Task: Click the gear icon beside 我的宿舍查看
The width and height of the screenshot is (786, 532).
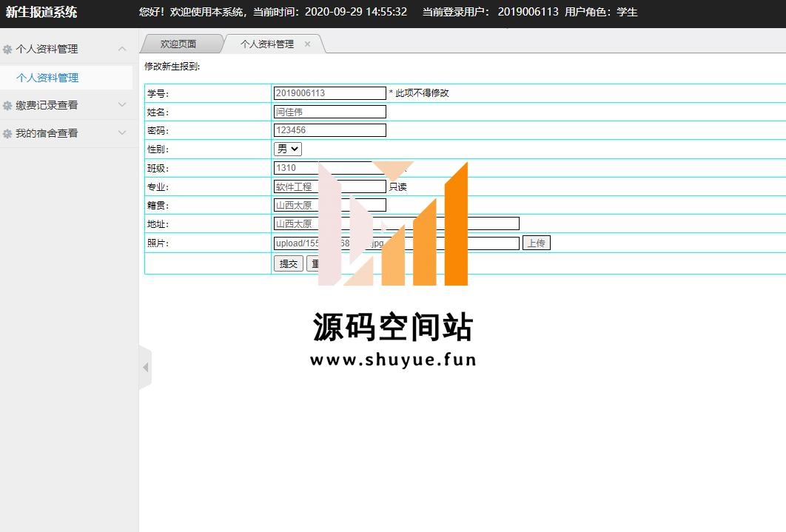Action: (x=7, y=134)
